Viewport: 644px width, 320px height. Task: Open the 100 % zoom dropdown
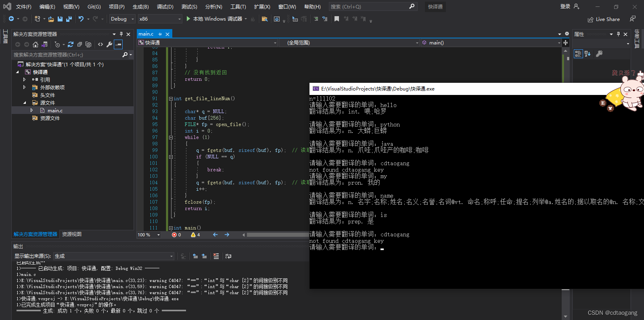click(149, 235)
